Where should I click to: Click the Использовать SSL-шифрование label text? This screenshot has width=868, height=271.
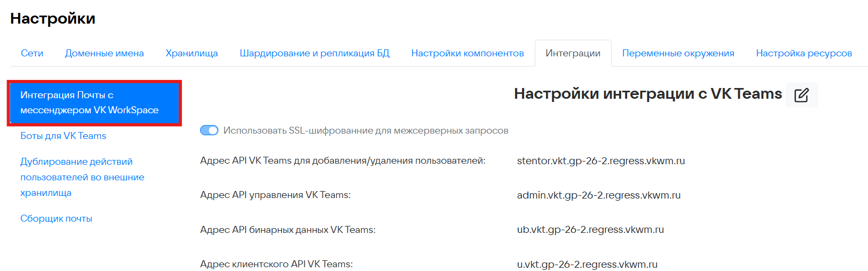coord(366,130)
